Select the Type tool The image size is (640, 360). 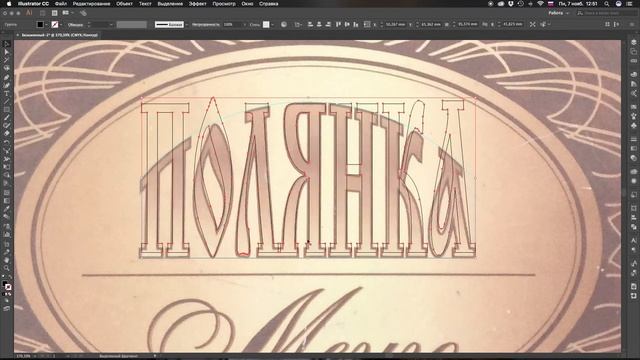(7, 93)
